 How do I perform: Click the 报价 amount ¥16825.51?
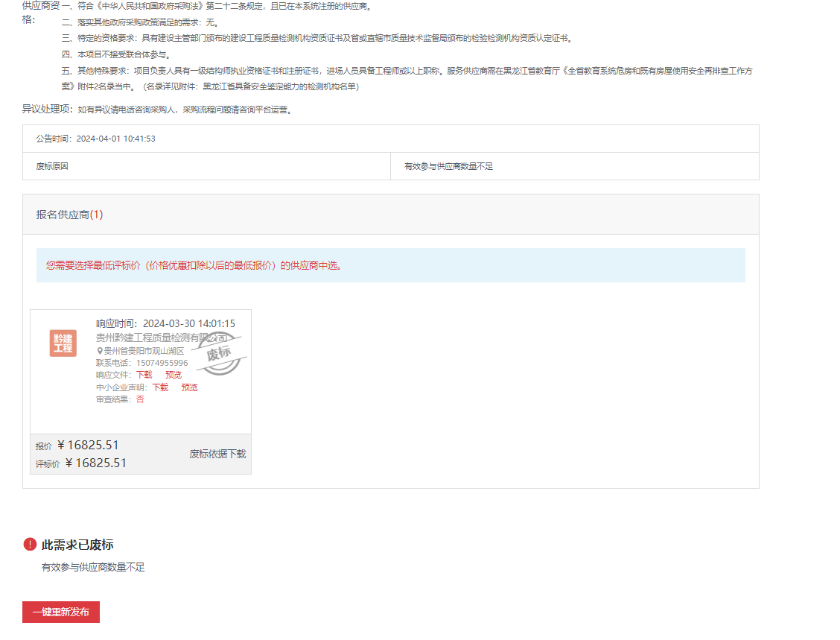pyautogui.click(x=88, y=446)
